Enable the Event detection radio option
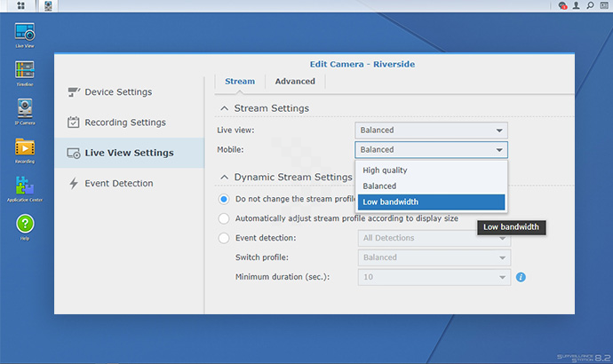 pyautogui.click(x=224, y=238)
